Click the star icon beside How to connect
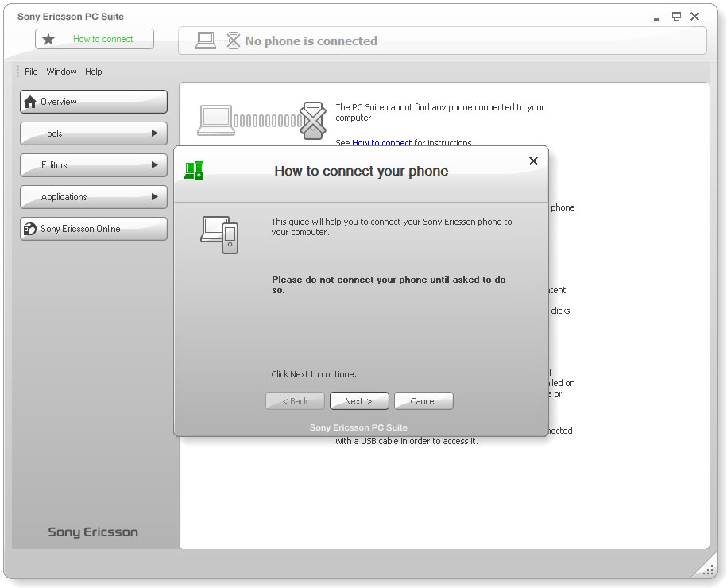 coord(48,39)
